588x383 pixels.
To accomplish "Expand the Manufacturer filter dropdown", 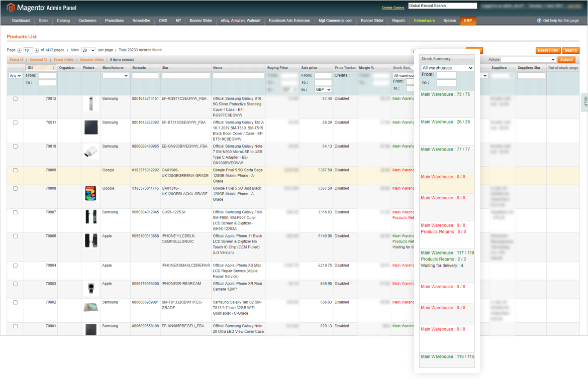I will pyautogui.click(x=115, y=76).
